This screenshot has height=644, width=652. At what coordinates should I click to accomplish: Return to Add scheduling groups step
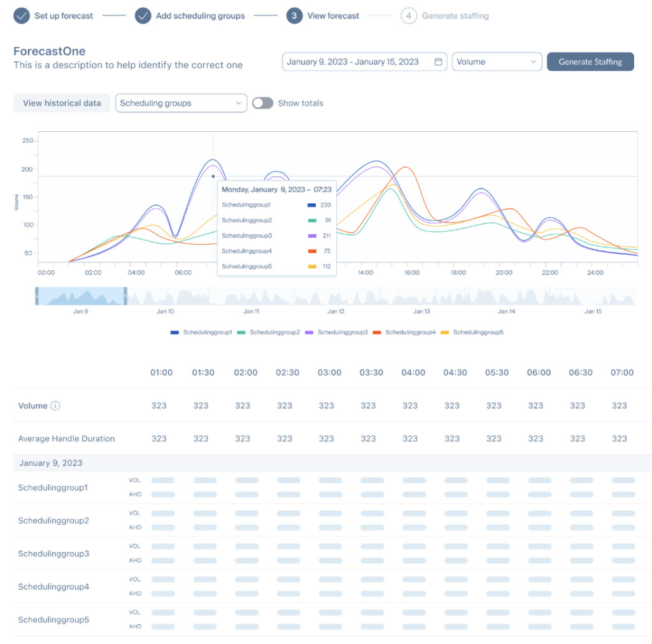point(200,16)
